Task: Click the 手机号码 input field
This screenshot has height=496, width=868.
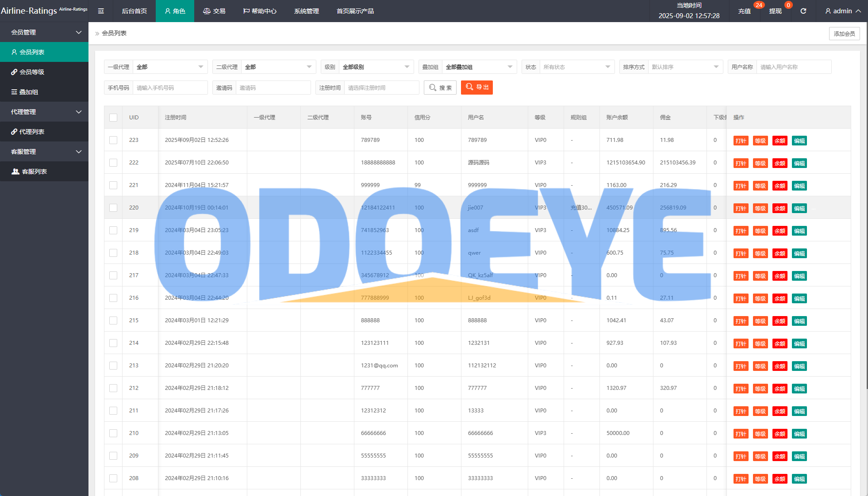Action: 170,88
